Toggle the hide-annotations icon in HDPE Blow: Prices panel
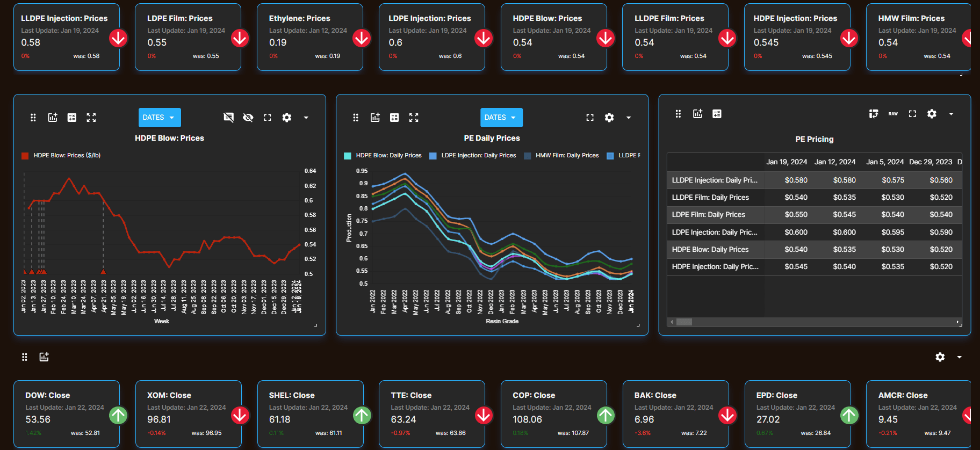Viewport: 980px width, 450px height. (x=229, y=118)
